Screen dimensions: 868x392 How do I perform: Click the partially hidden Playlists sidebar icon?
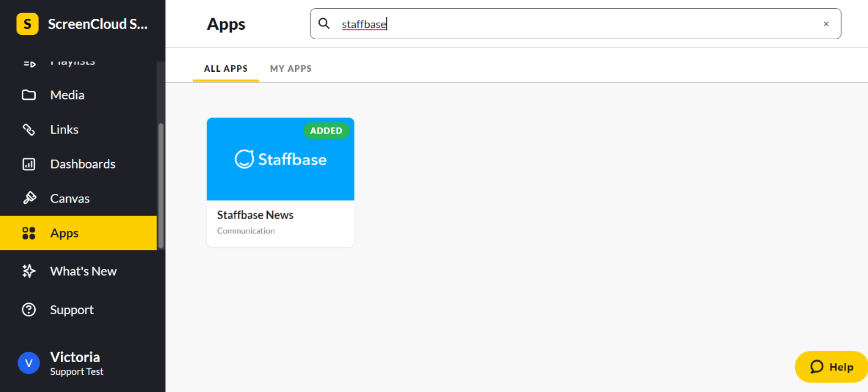pos(29,63)
